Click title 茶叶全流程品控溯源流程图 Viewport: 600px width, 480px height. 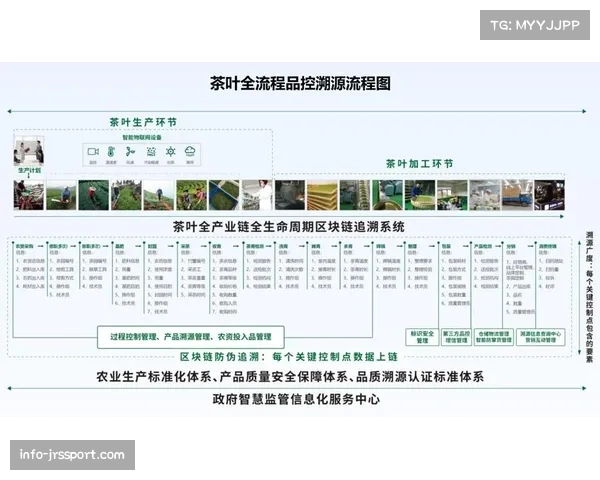pyautogui.click(x=300, y=83)
